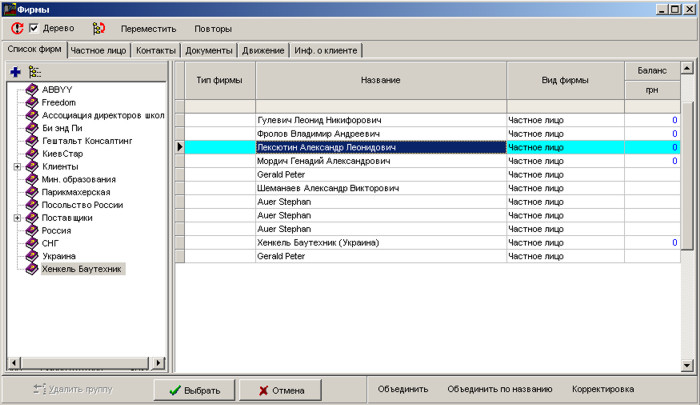Click the КиевСтар group icon
This screenshot has width=700, height=405.
(32, 154)
